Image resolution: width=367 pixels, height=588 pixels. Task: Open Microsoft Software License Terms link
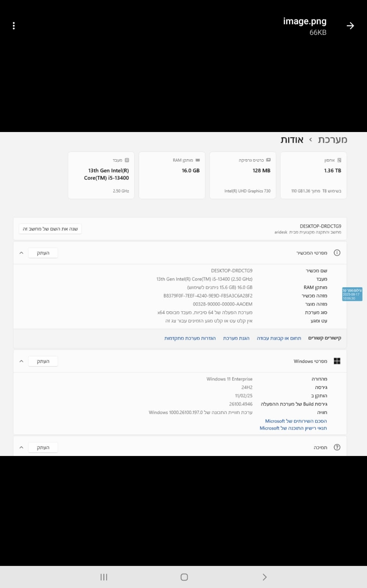293,428
